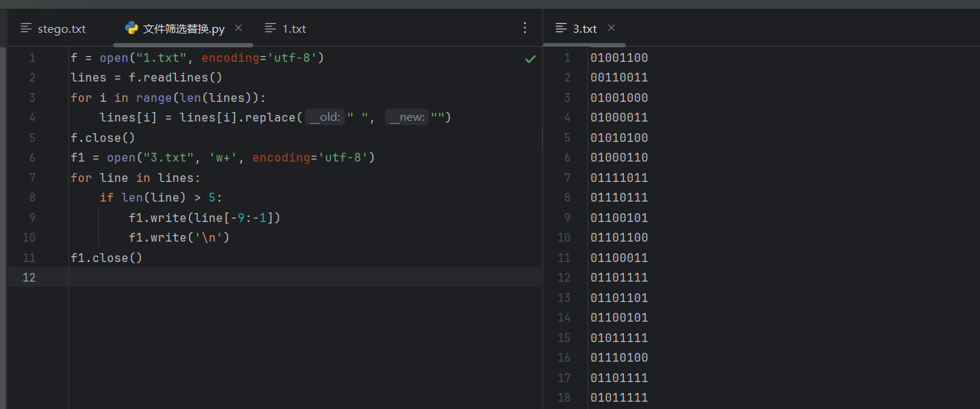Click the green inspection checkmark icon
Viewport: 980px width, 409px height.
coord(530,59)
